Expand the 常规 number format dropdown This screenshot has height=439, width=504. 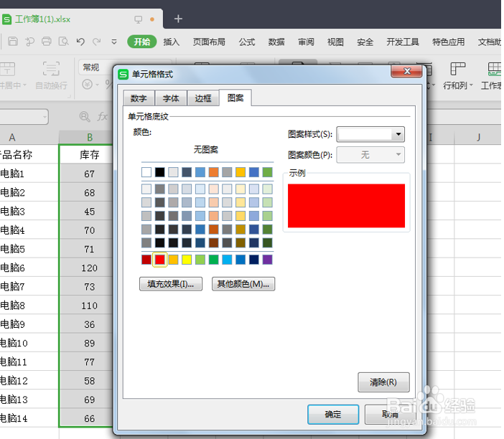126,67
